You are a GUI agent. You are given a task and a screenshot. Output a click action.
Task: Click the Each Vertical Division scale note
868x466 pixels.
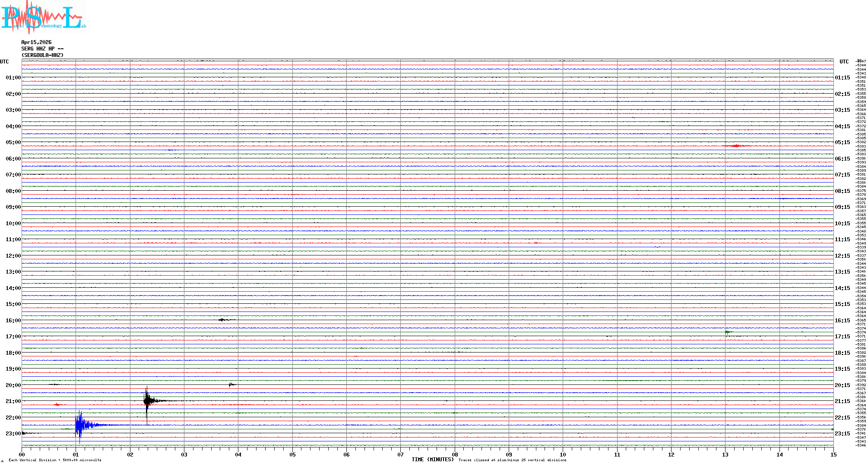click(55, 460)
